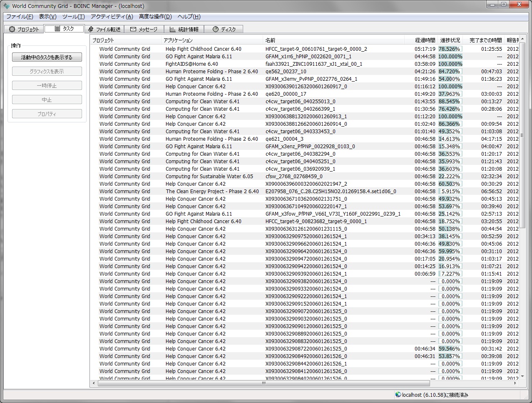Click the ファイル転送 tab transfer icon

[x=91, y=29]
